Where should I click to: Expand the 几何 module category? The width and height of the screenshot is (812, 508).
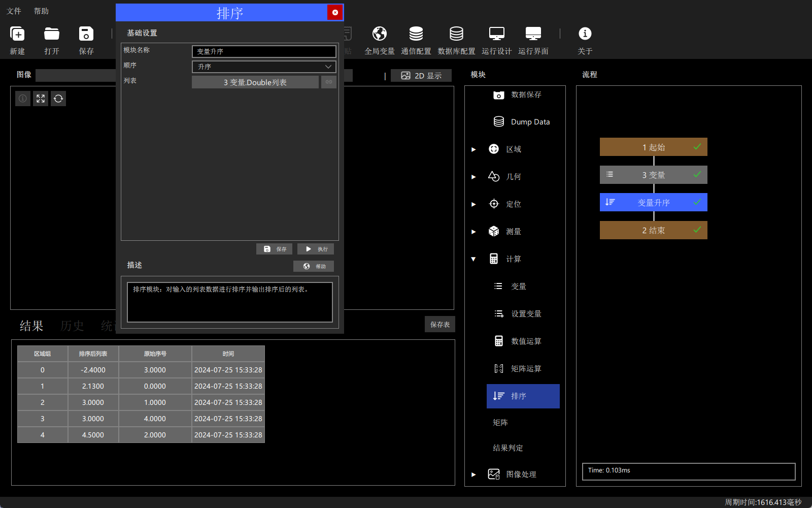point(473,177)
